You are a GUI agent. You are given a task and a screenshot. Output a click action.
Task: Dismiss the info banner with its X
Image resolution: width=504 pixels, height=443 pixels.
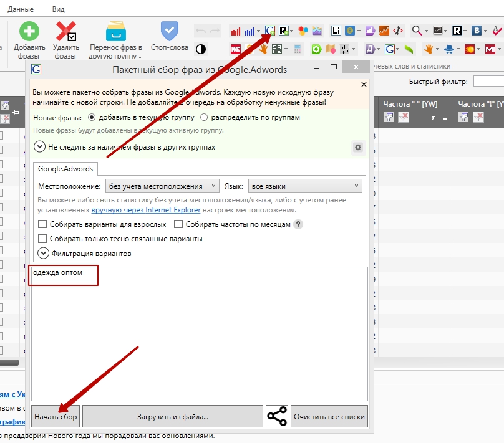click(x=364, y=85)
